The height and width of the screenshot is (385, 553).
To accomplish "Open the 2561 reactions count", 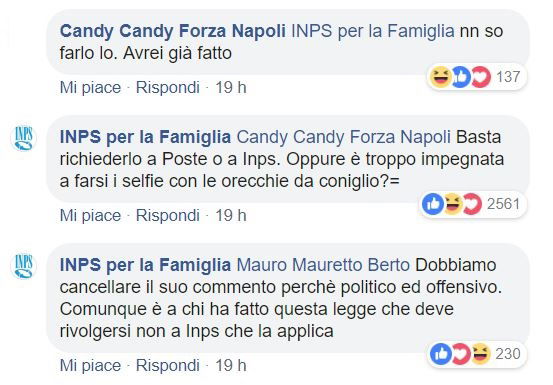I will [504, 204].
